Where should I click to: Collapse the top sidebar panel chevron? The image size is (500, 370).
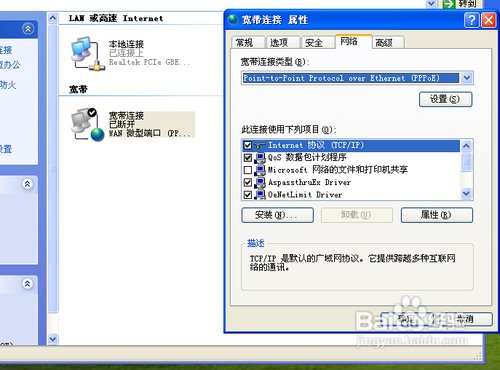coord(28,29)
